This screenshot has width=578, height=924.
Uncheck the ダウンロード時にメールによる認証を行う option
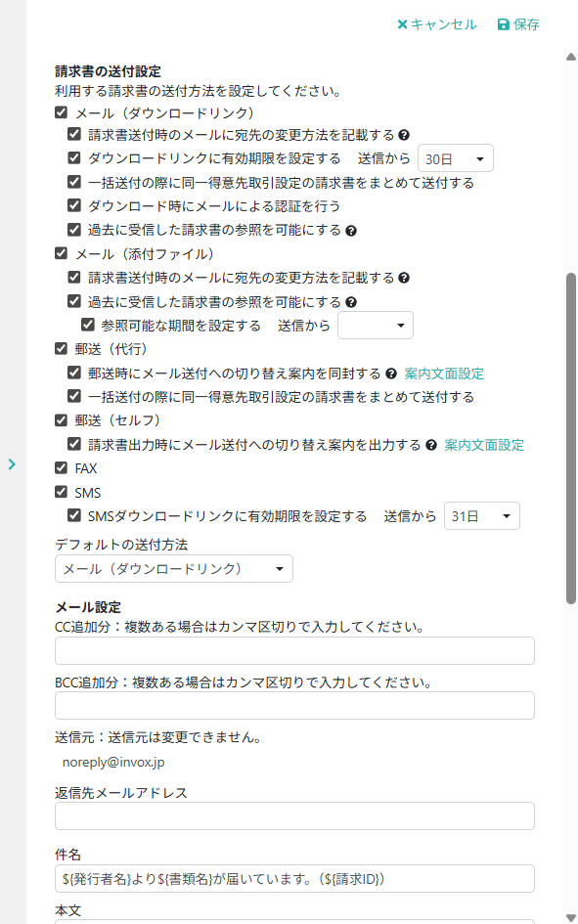pyautogui.click(x=73, y=205)
